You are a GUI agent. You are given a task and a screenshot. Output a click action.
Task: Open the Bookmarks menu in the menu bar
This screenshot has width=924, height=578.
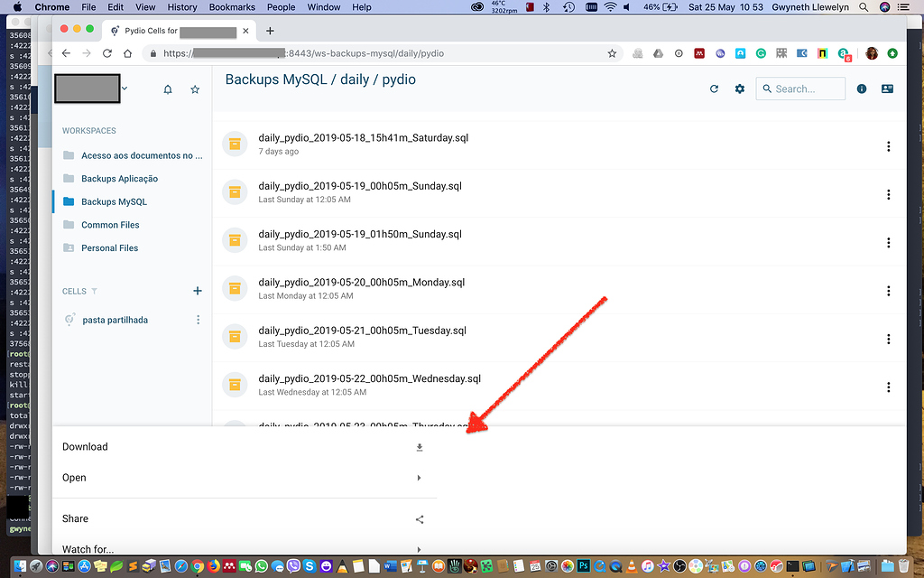(x=231, y=6)
